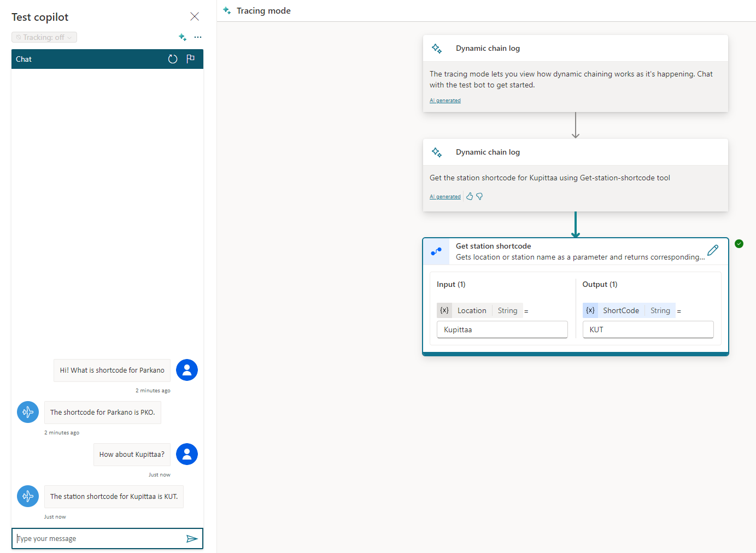Click AI generated link in first chain log
The image size is (756, 553).
(445, 101)
